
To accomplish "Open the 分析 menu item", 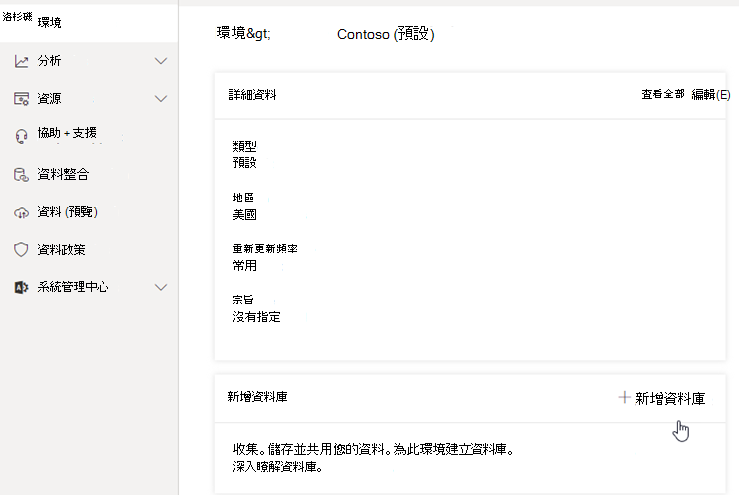I will pos(89,61).
